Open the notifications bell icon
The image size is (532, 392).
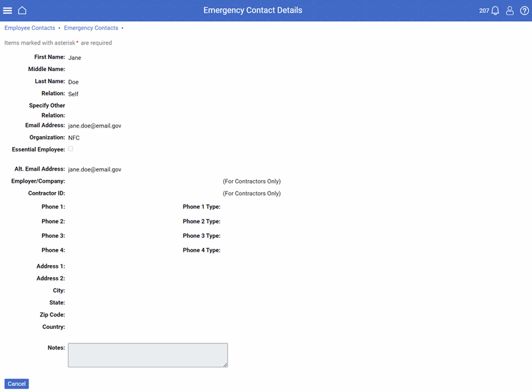pyautogui.click(x=495, y=11)
